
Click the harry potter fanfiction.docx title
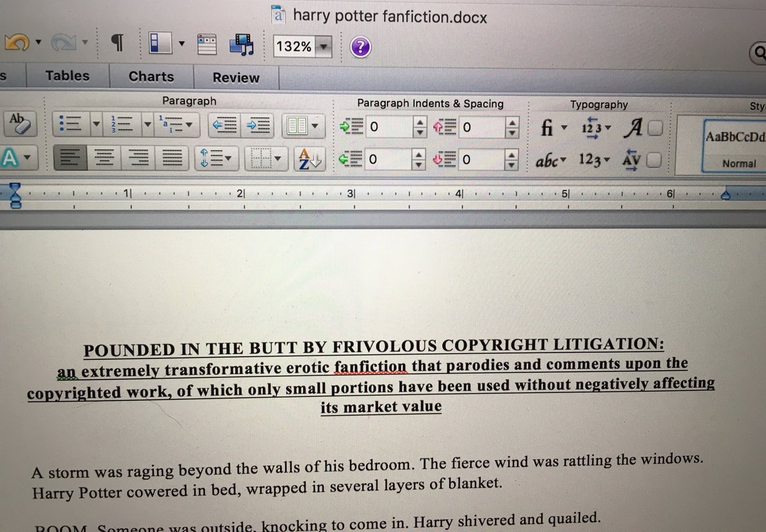tap(389, 15)
